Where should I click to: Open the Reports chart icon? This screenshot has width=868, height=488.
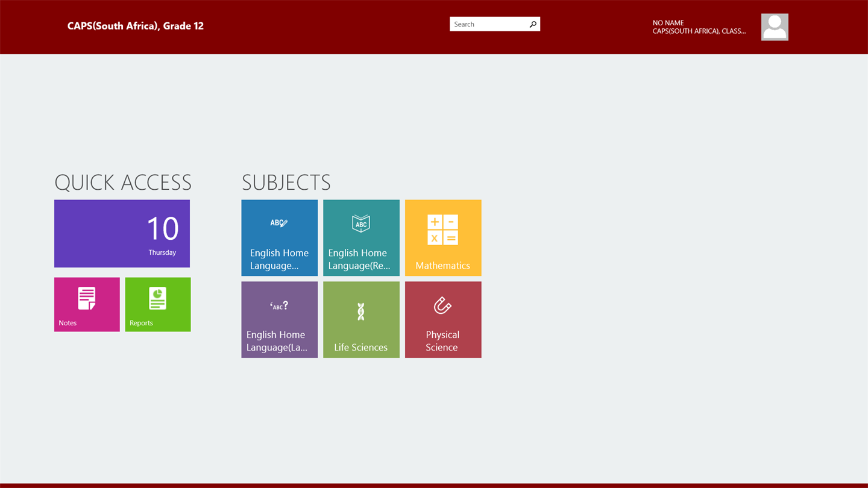[x=157, y=298]
